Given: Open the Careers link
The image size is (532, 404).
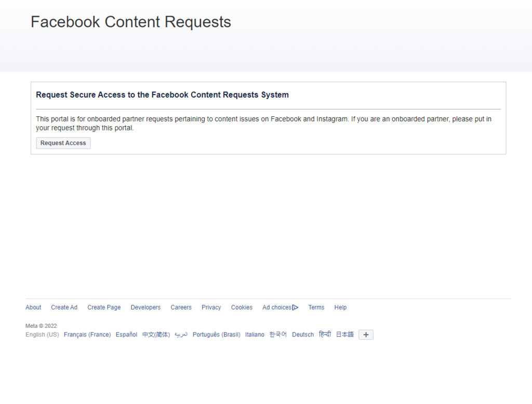Looking at the screenshot, I should pos(181,307).
